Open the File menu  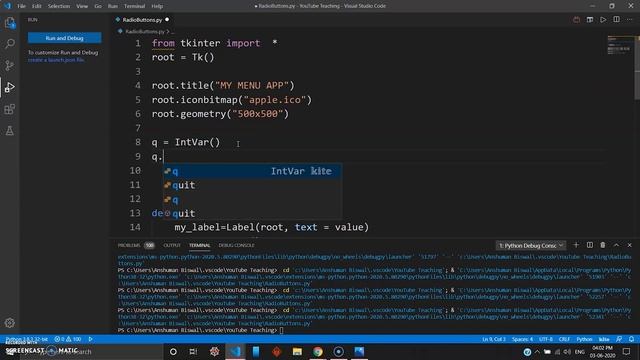click(x=21, y=6)
